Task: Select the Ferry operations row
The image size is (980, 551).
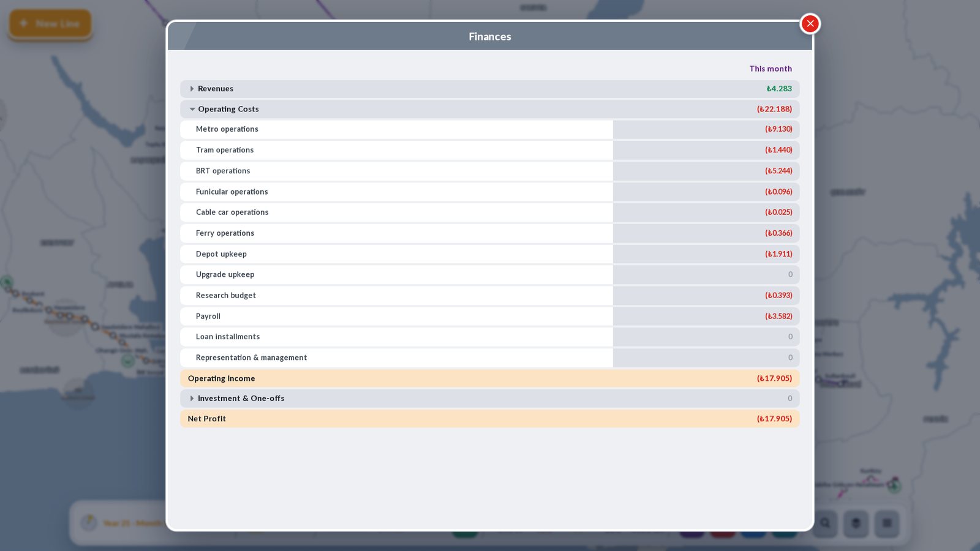Action: pyautogui.click(x=489, y=233)
